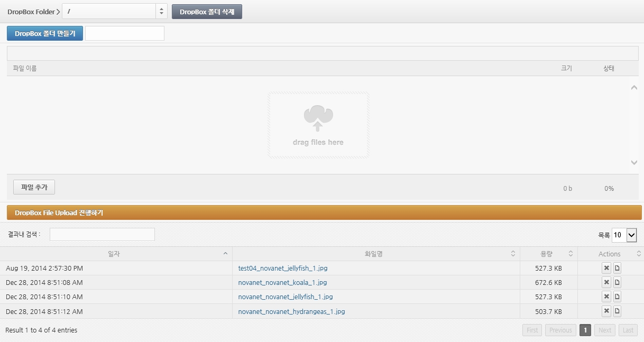Sort table by 용량 column arrows
Screen dimensions: 644x342
click(x=571, y=254)
